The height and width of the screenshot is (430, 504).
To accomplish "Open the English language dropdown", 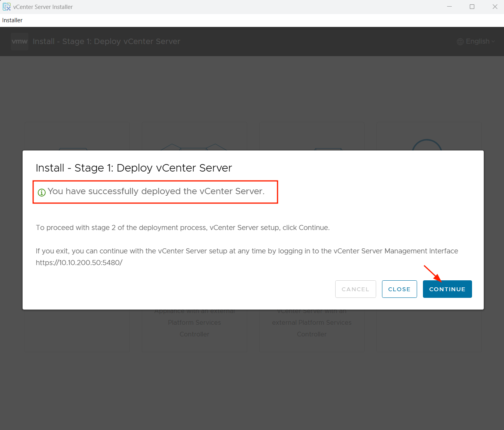I will (x=476, y=41).
